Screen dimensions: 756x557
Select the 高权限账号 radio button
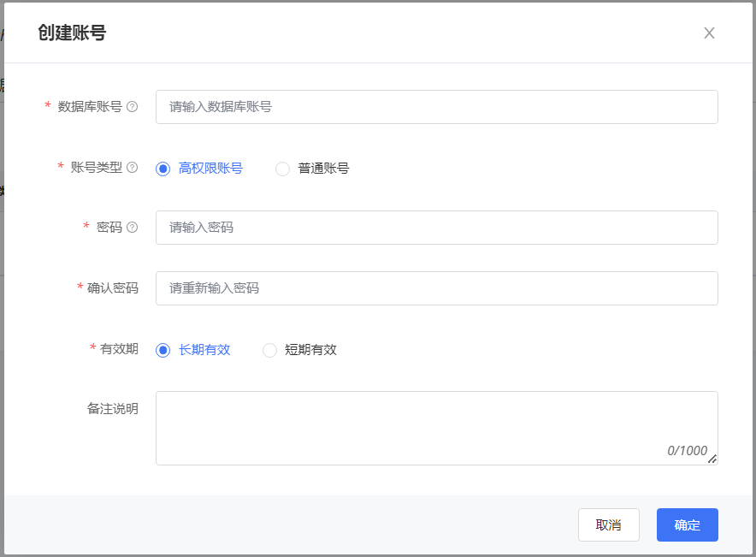tap(163, 169)
